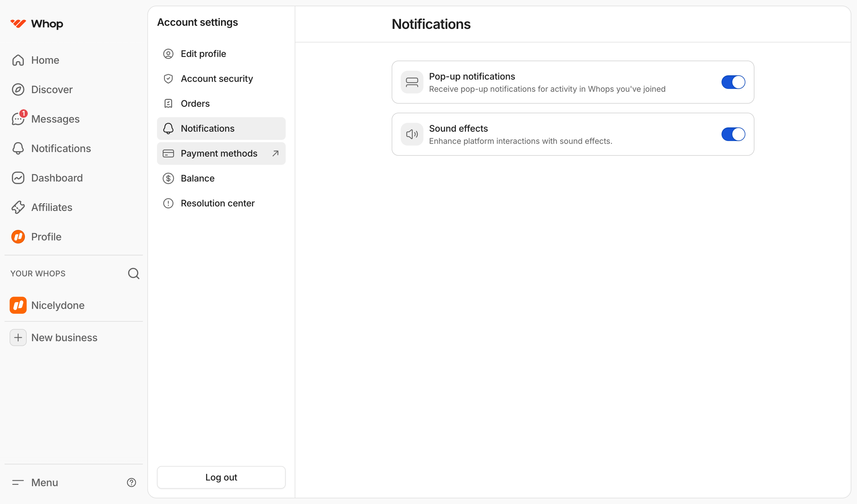Screen dimensions: 857x504
Task: Open help question mark icon
Action: coord(131,483)
